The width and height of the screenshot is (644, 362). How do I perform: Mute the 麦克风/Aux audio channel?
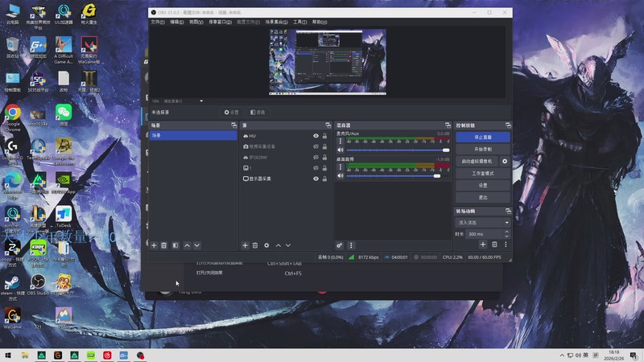(x=340, y=150)
